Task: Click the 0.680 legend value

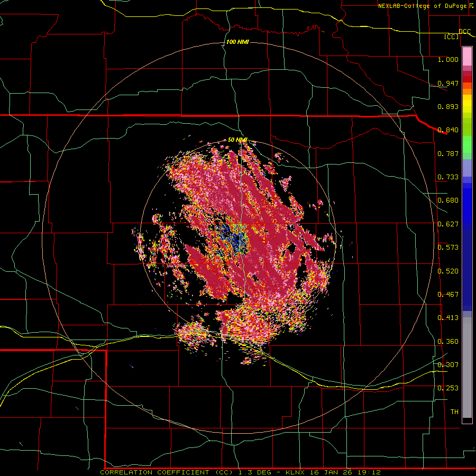Action: pos(448,200)
